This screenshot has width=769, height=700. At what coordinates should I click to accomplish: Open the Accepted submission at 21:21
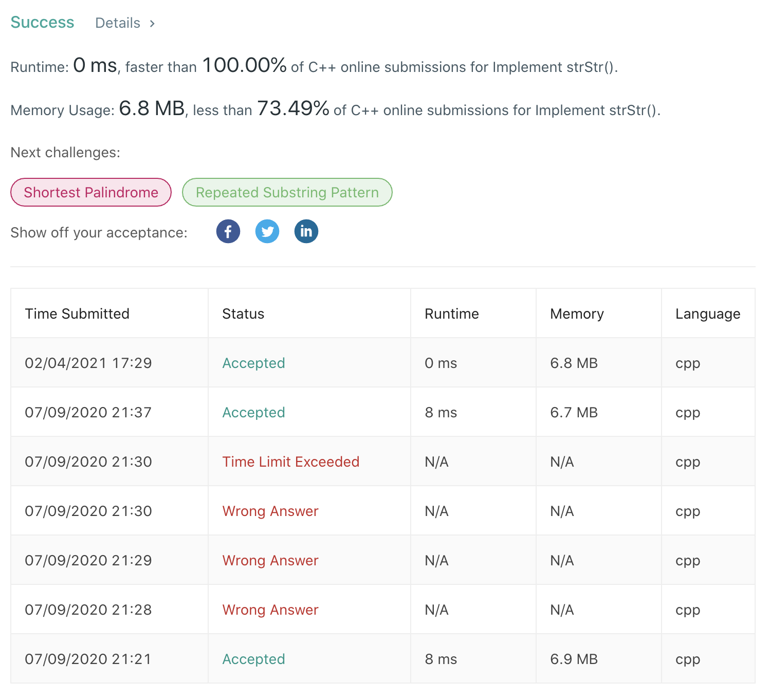[253, 659]
